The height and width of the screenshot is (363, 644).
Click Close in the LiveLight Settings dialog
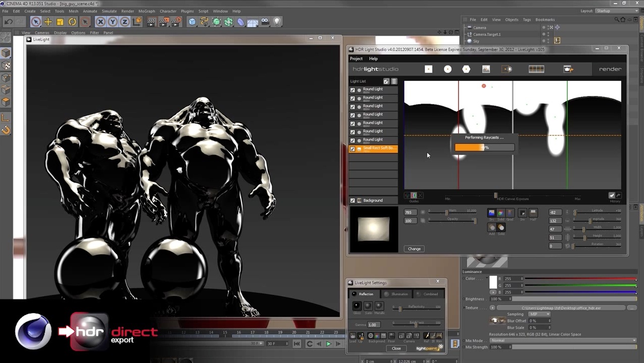click(x=397, y=348)
